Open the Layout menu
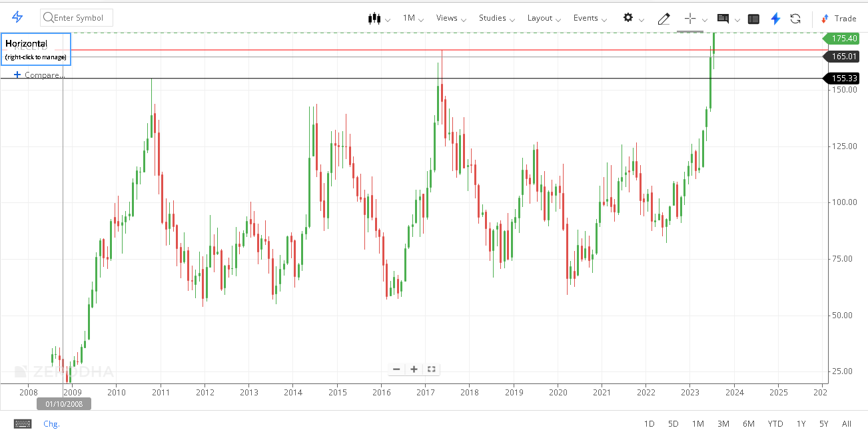Image resolution: width=868 pixels, height=438 pixels. coord(544,18)
